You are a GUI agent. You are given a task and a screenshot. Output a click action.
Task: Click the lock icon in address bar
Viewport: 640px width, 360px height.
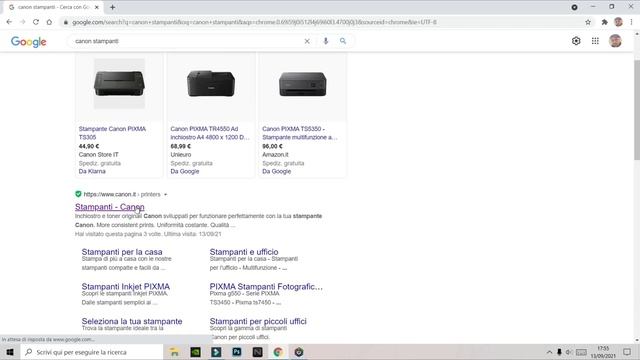tap(66, 22)
